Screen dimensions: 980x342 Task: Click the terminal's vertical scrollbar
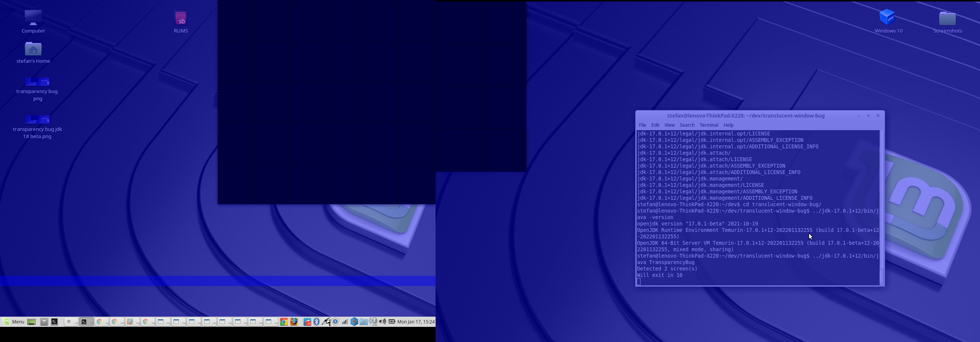tap(881, 208)
